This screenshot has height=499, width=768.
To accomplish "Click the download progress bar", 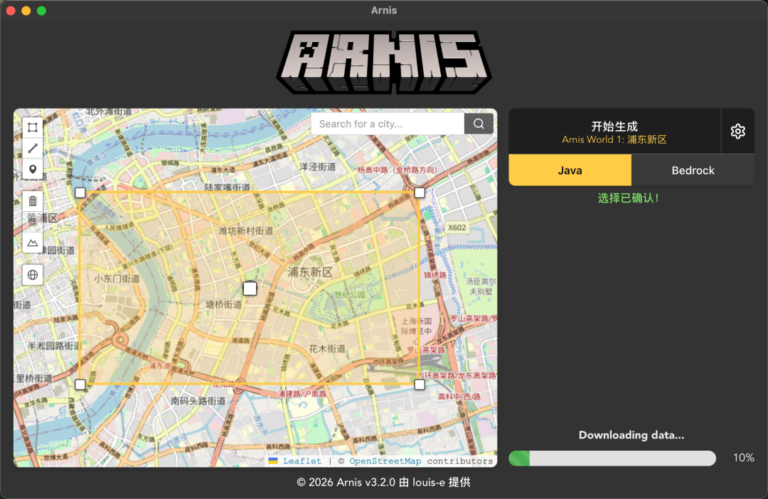I will point(612,458).
